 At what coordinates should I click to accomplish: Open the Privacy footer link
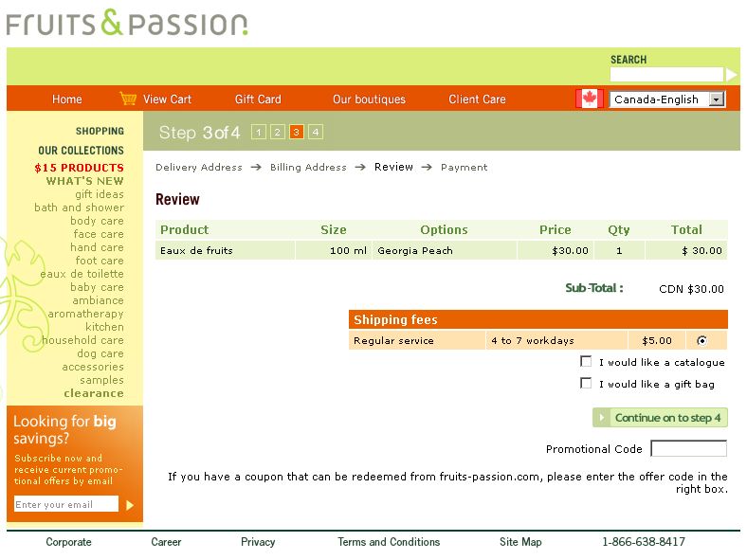click(x=258, y=542)
